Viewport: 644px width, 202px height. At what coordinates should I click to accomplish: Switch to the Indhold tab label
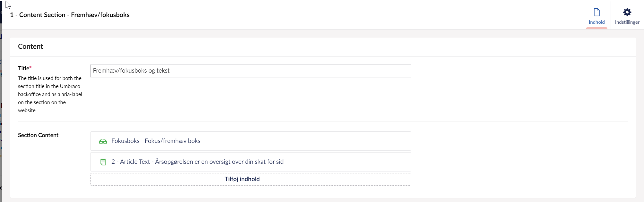596,22
